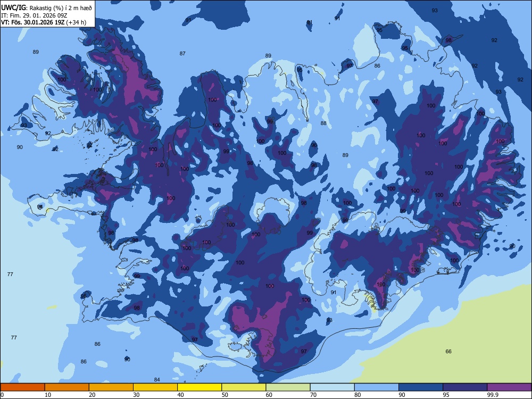This screenshot has width=532, height=399.
Task: Click the '70' legend scale label
Action: click(x=313, y=395)
